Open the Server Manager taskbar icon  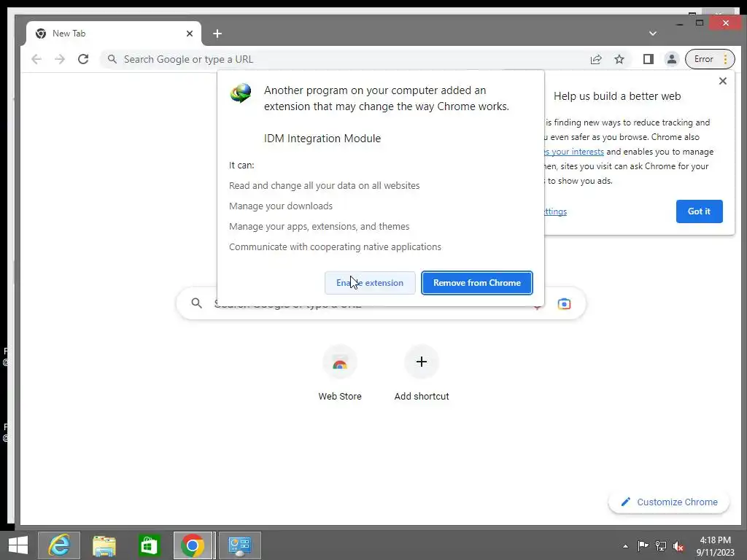click(239, 545)
